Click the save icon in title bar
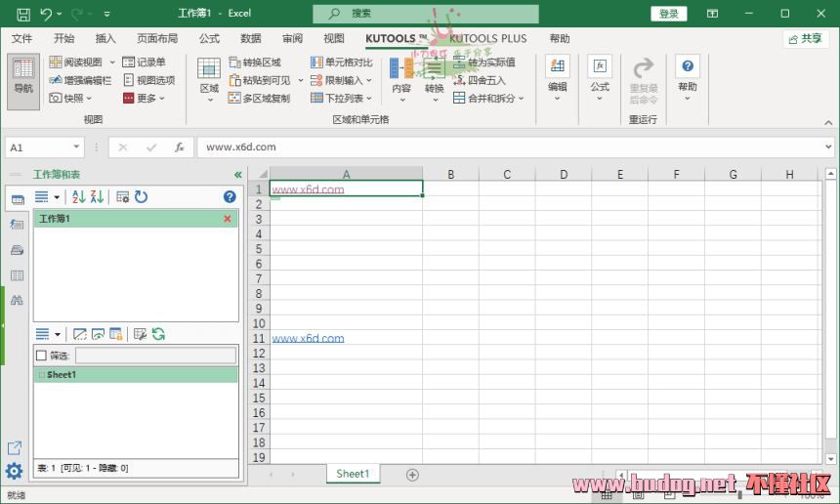This screenshot has width=840, height=504. (x=23, y=14)
